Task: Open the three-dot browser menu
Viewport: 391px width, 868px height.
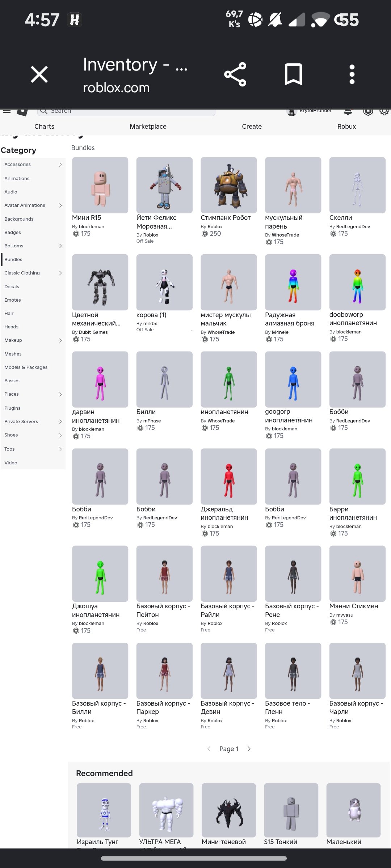Action: click(x=352, y=75)
